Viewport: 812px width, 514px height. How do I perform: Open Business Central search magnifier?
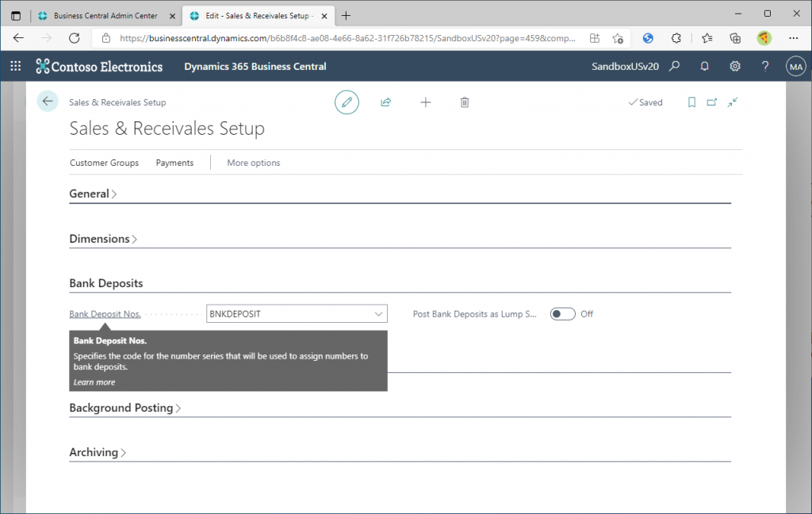(675, 67)
